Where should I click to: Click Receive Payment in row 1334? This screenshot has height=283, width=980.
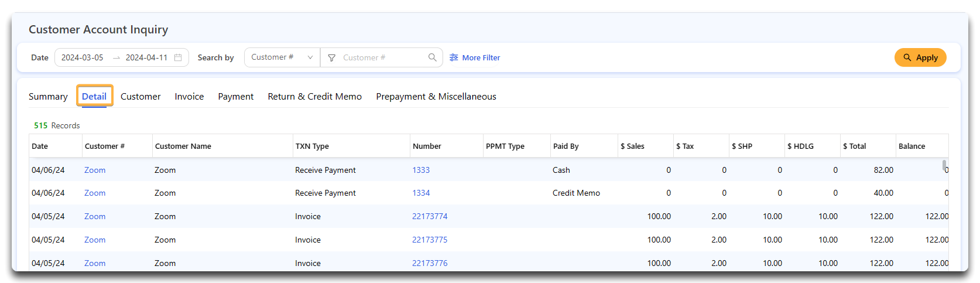[325, 193]
